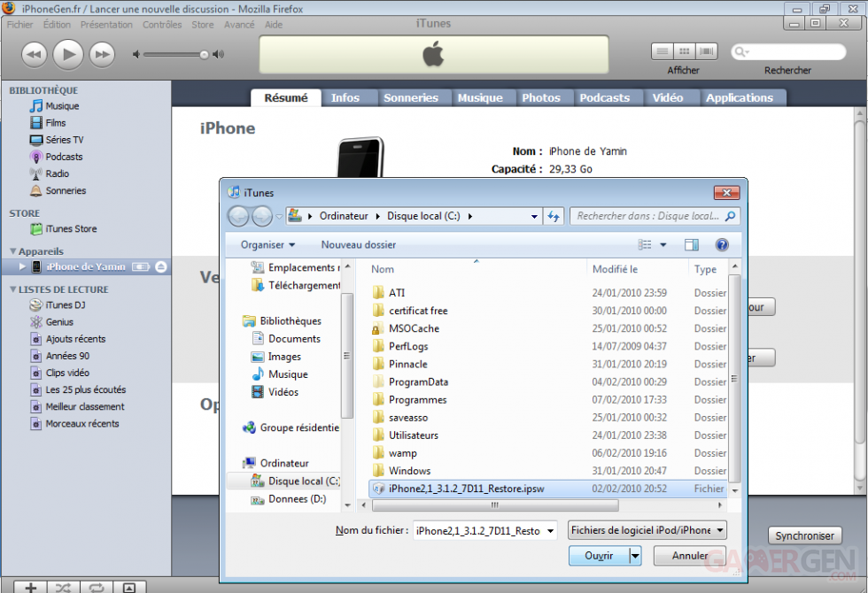Toggle the artwork viewer button
This screenshot has width=868, height=593.
pyautogui.click(x=129, y=587)
